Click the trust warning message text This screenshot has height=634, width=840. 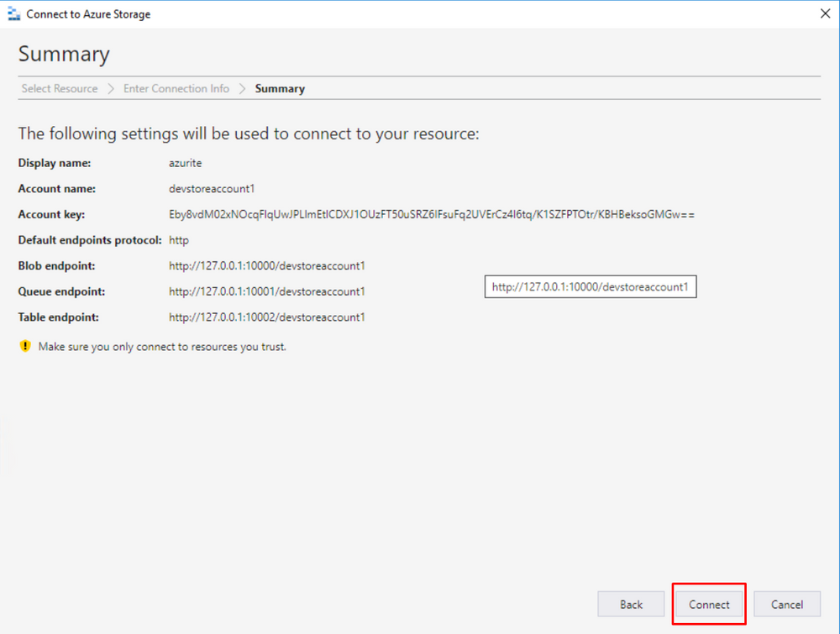tap(162, 347)
